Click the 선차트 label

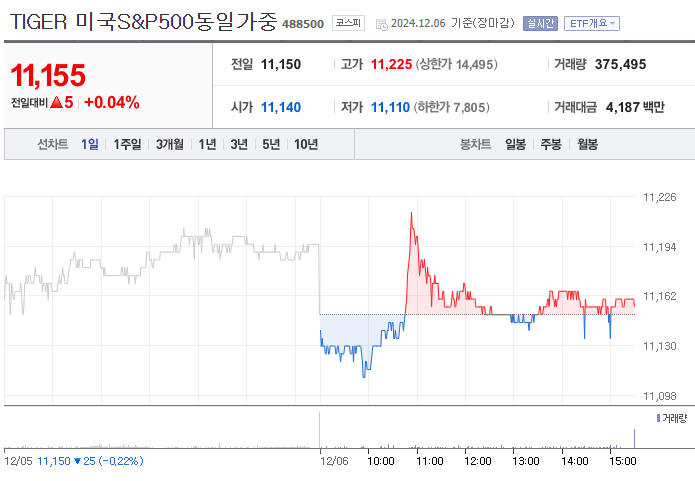pyautogui.click(x=52, y=144)
